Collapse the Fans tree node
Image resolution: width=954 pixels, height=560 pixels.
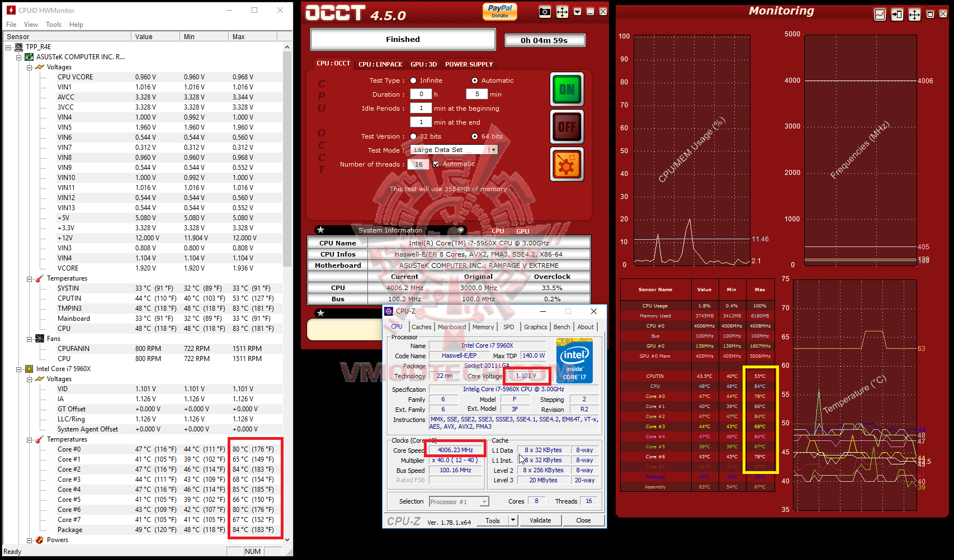tap(29, 339)
